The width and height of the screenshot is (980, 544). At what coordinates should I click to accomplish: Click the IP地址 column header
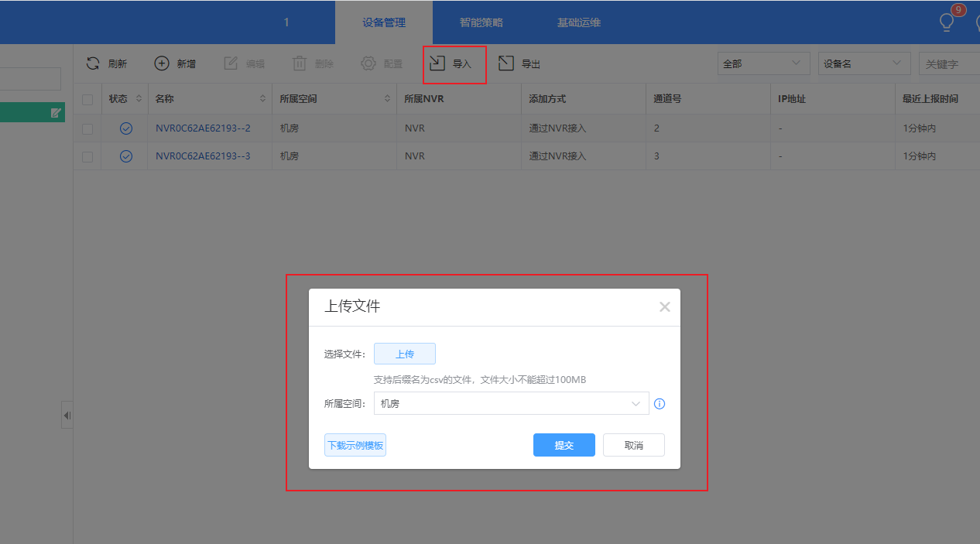[x=792, y=99]
